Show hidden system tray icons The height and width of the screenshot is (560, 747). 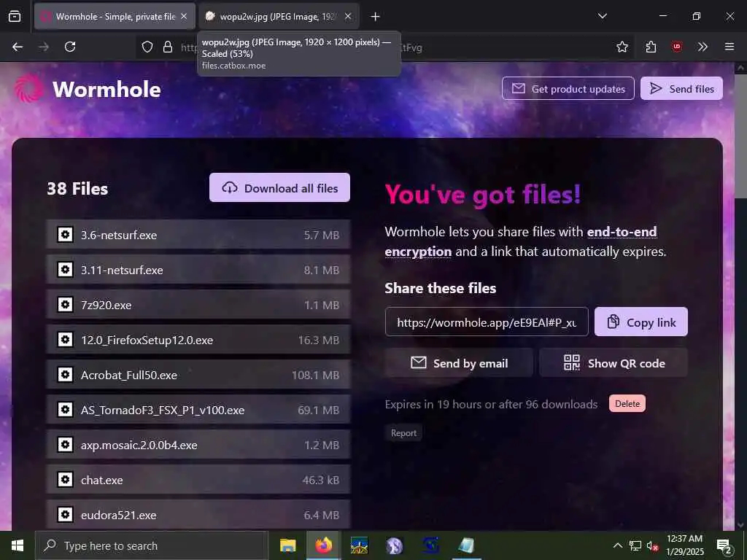click(x=617, y=545)
